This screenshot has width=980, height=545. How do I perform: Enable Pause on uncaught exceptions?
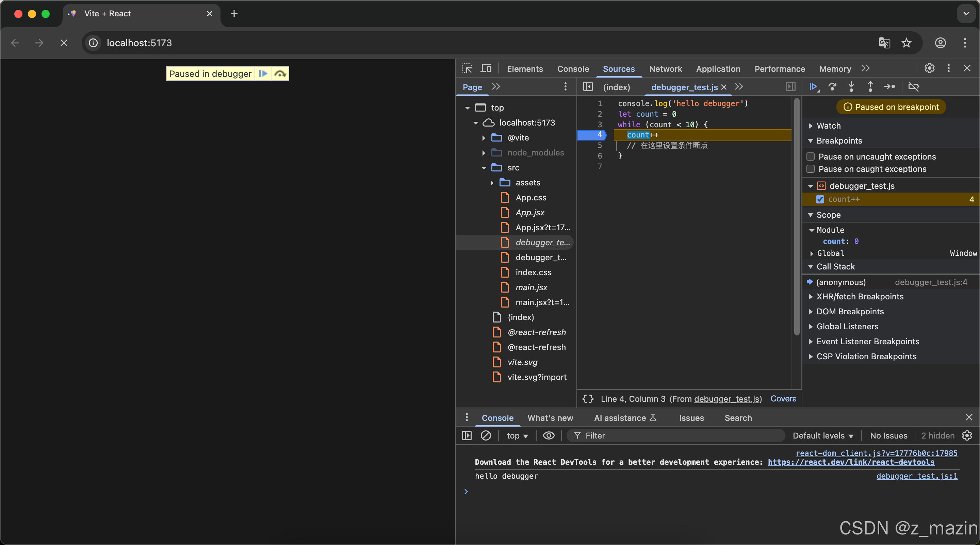[x=811, y=157]
